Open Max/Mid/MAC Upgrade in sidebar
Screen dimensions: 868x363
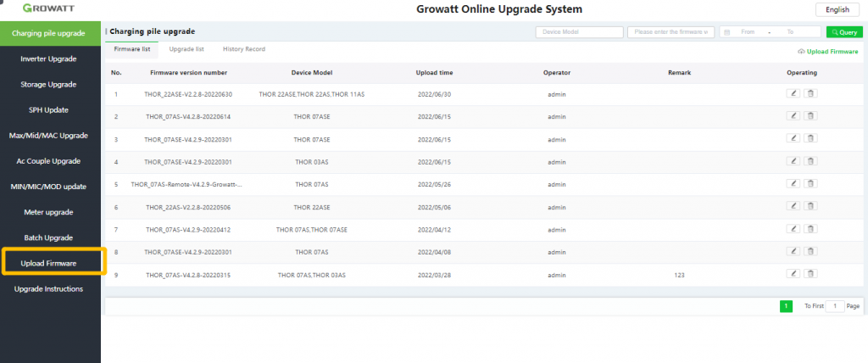point(48,135)
